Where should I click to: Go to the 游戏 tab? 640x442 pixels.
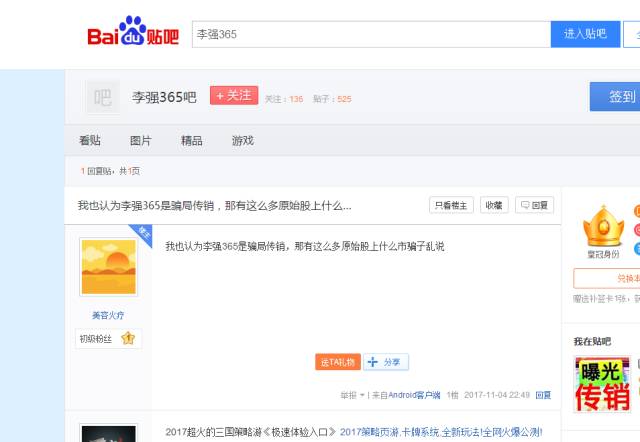[243, 141]
